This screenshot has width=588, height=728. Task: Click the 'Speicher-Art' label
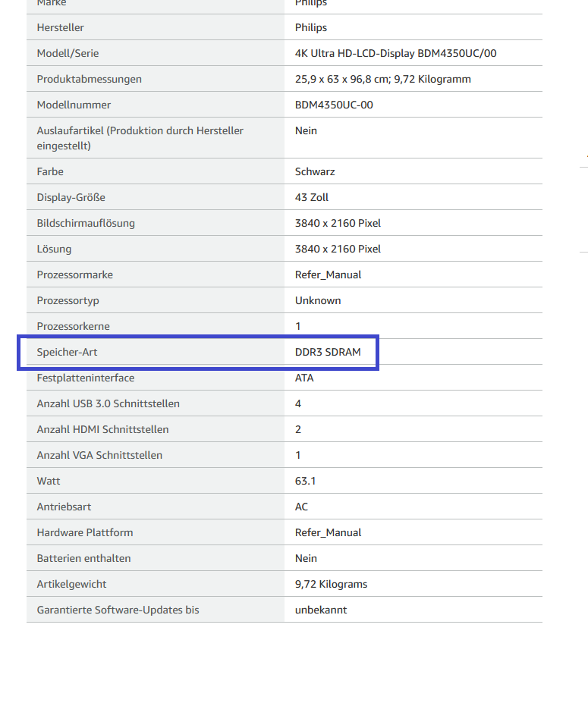coord(67,352)
